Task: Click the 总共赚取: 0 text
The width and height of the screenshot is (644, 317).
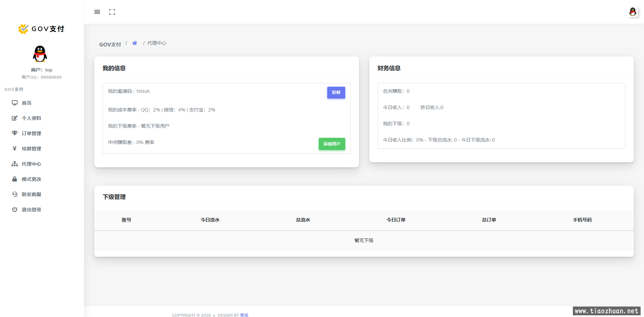Action: click(x=396, y=91)
